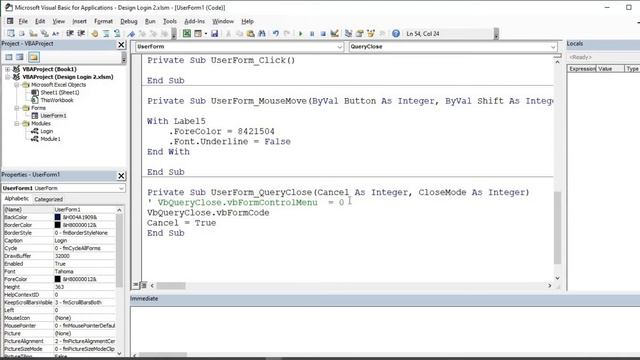Viewport: 640px width, 360px height.
Task: Click the Complete Word toolbar icon
Action: coord(56,33)
